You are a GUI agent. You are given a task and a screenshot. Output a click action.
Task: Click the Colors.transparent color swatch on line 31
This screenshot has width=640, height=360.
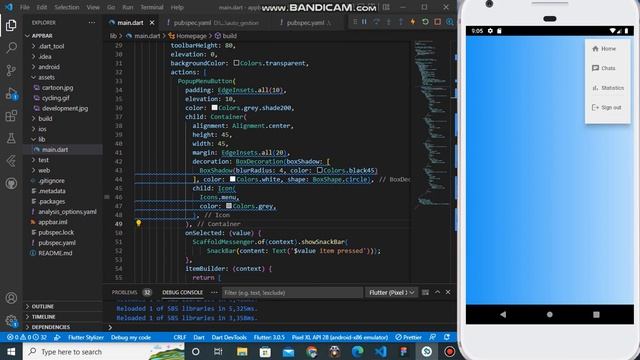pyautogui.click(x=236, y=63)
